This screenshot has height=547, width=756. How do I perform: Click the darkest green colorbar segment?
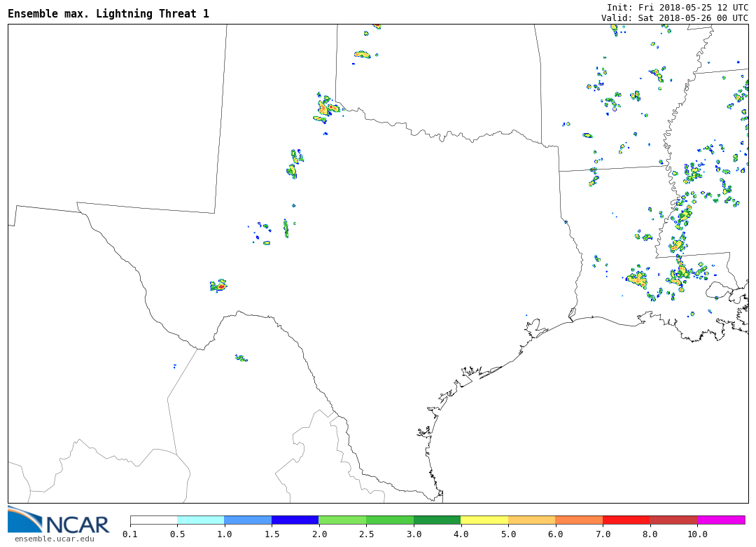pos(437,520)
